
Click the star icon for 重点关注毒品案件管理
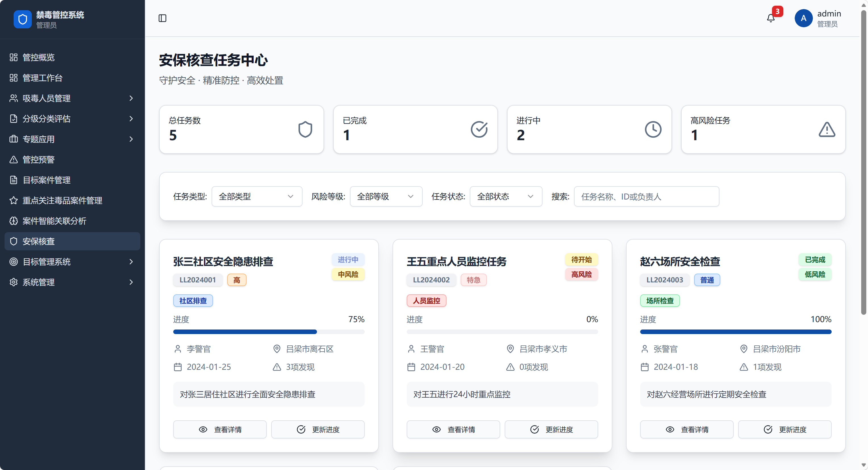coord(13,200)
